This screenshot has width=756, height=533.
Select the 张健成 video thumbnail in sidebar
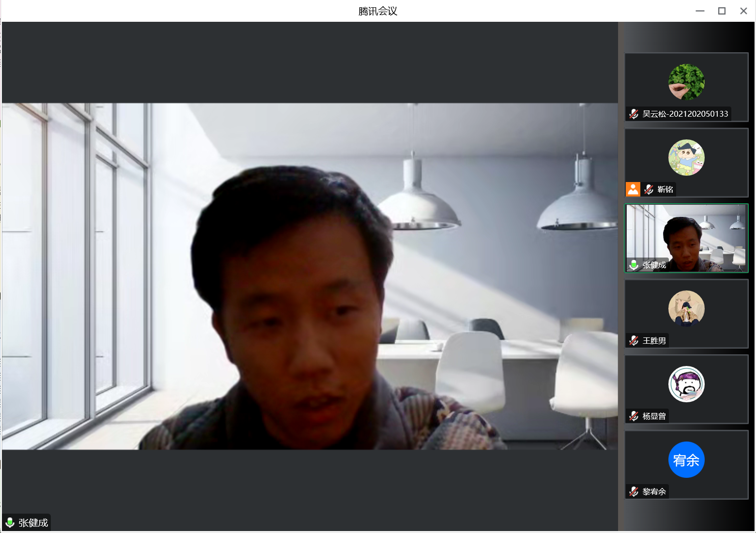686,237
